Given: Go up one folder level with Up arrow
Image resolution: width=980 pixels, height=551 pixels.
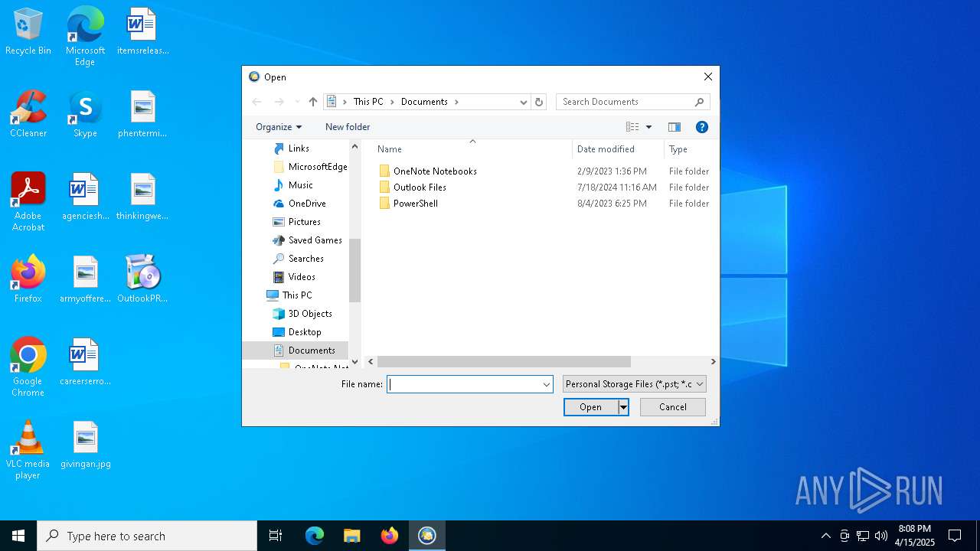Looking at the screenshot, I should 312,102.
